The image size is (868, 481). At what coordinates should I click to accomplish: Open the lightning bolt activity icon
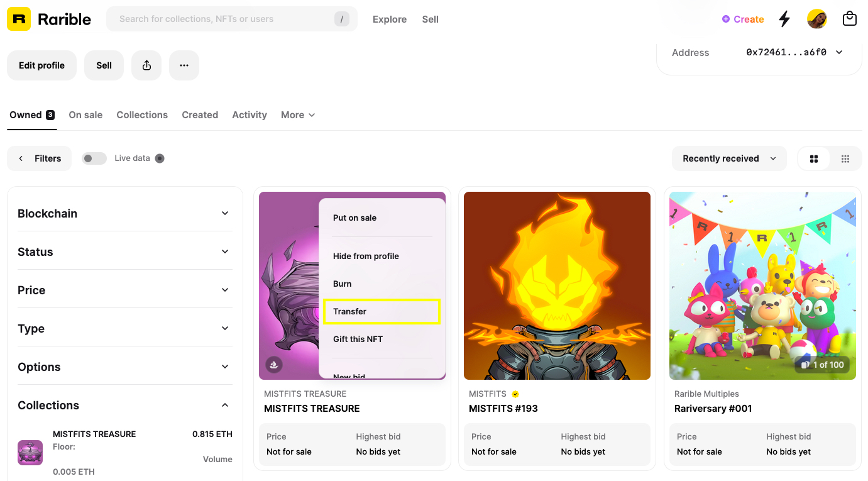(x=784, y=19)
